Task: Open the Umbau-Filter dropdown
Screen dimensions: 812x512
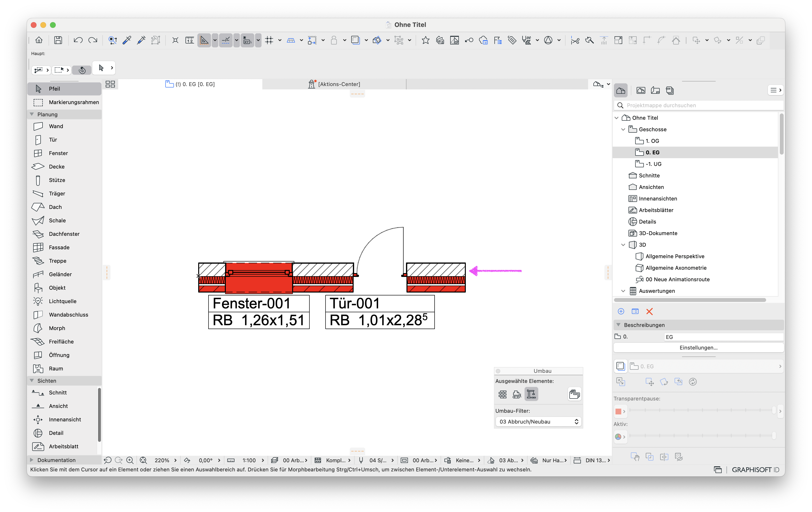Action: point(539,422)
